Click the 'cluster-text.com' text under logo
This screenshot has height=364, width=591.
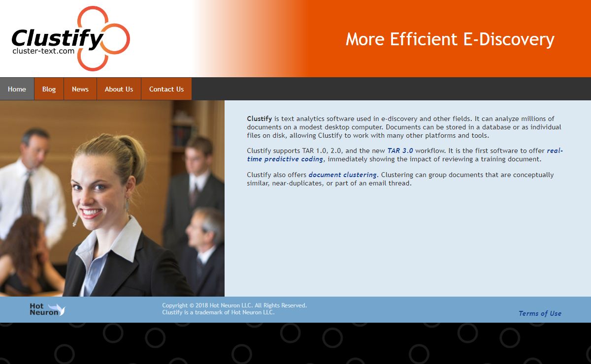pos(43,51)
